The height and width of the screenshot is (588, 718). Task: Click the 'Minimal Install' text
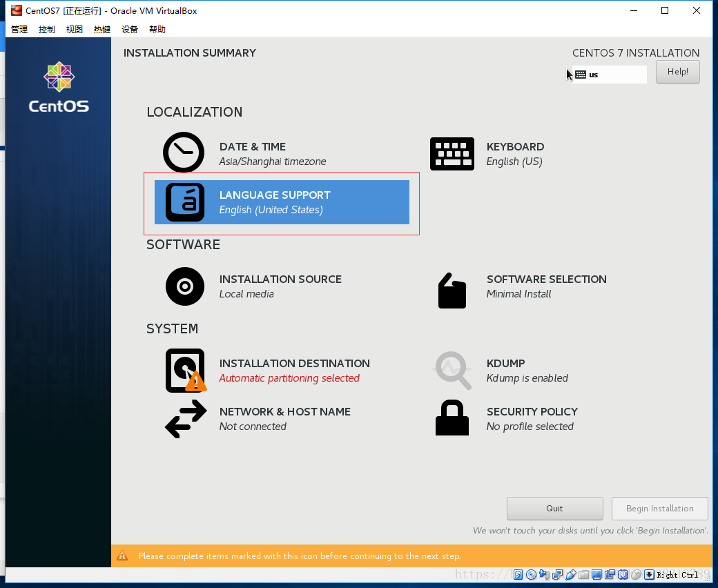pos(518,294)
